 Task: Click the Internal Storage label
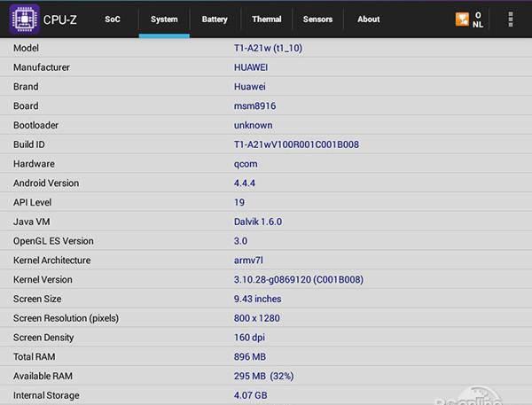(46, 396)
